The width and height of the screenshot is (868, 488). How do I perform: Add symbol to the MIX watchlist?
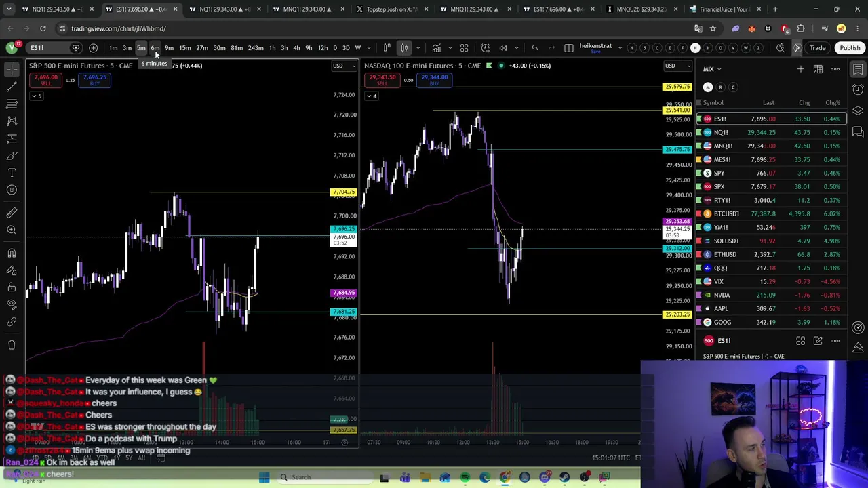coord(801,69)
